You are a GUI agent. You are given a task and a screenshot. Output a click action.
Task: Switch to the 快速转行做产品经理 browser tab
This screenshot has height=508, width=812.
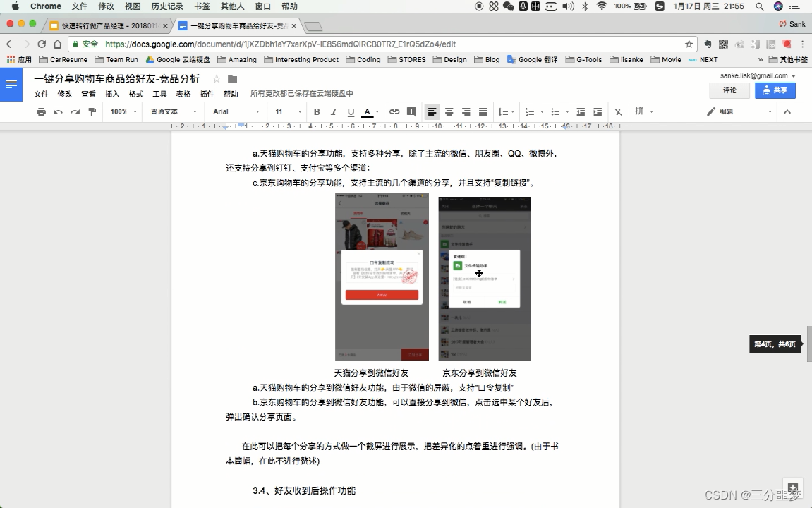pyautogui.click(x=108, y=25)
